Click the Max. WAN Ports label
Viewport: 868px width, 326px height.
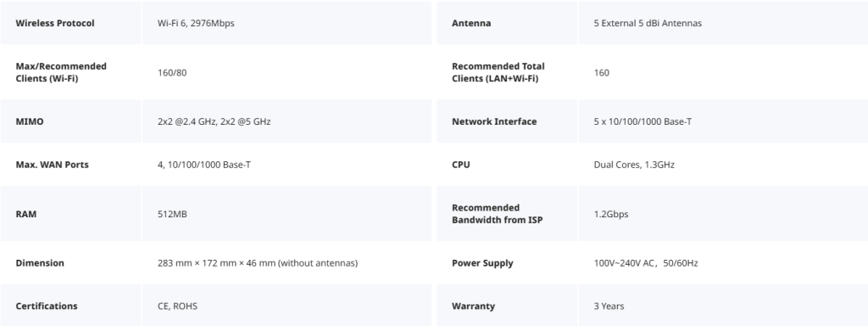point(52,165)
